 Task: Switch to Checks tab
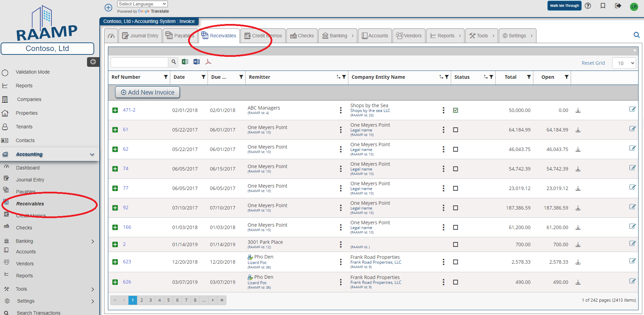(x=302, y=36)
